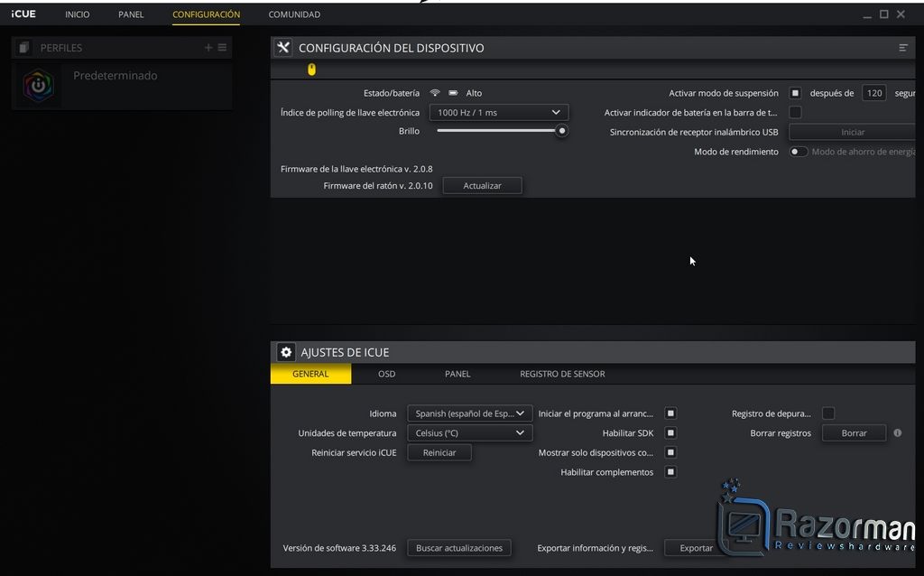Image resolution: width=924 pixels, height=576 pixels.
Task: Click Buscar actualizaciones button
Action: coord(459,548)
